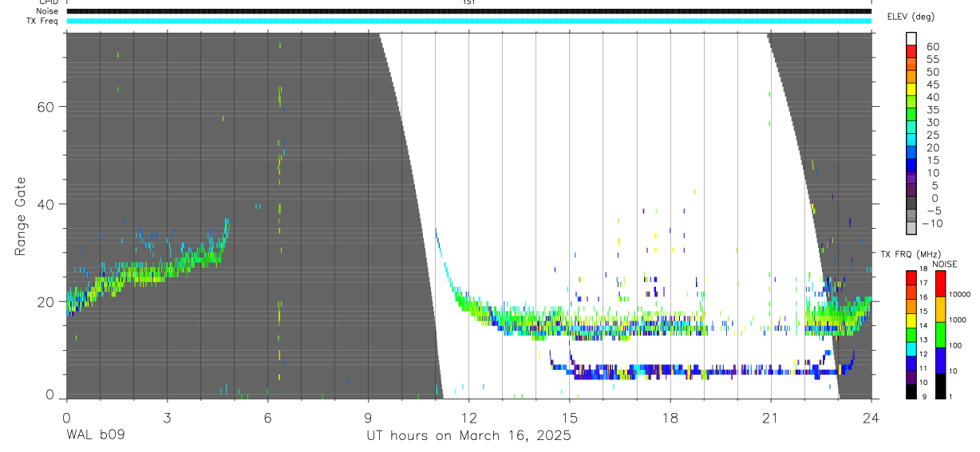This screenshot has width=980, height=452.
Task: Click x-axis tick label '6'
Action: tap(267, 417)
